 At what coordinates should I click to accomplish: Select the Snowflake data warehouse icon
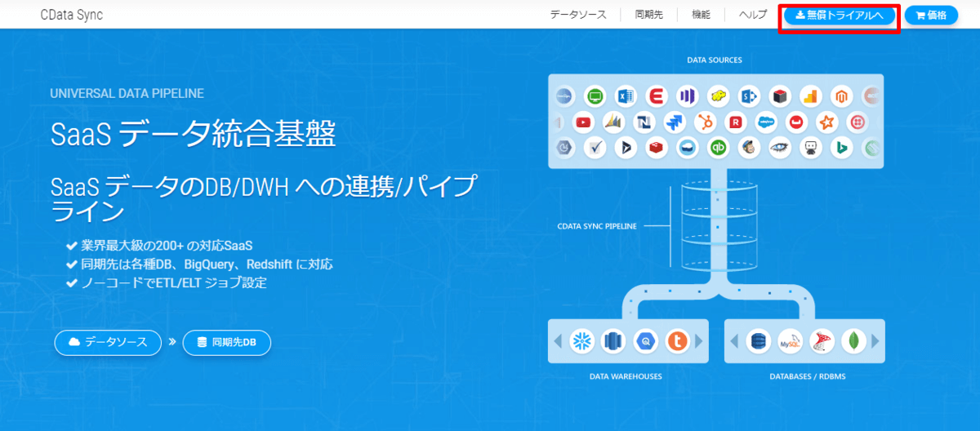(x=583, y=340)
